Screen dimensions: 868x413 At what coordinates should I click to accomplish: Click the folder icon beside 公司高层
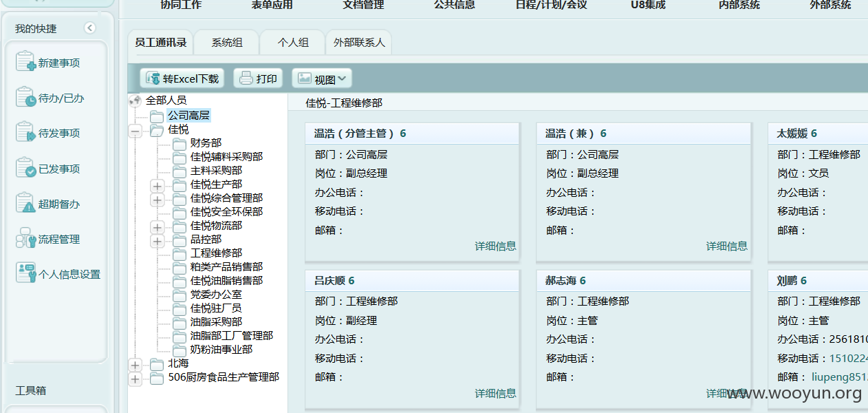coord(157,116)
